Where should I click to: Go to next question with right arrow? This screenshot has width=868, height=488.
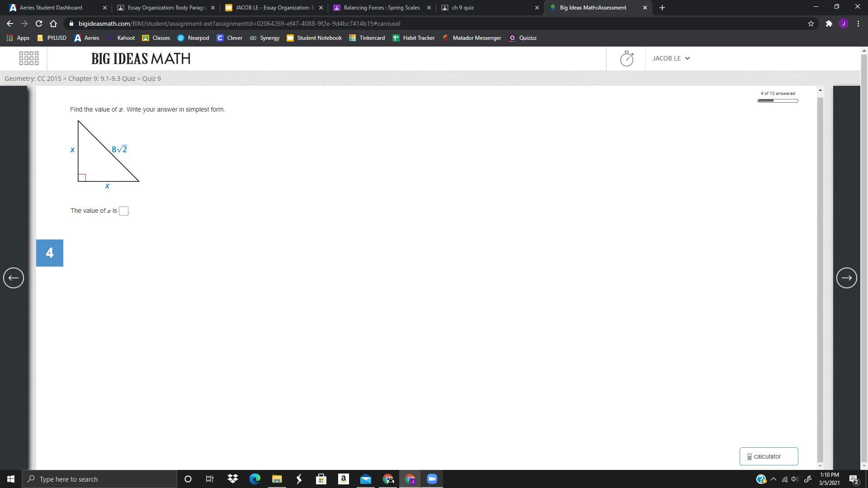point(846,278)
